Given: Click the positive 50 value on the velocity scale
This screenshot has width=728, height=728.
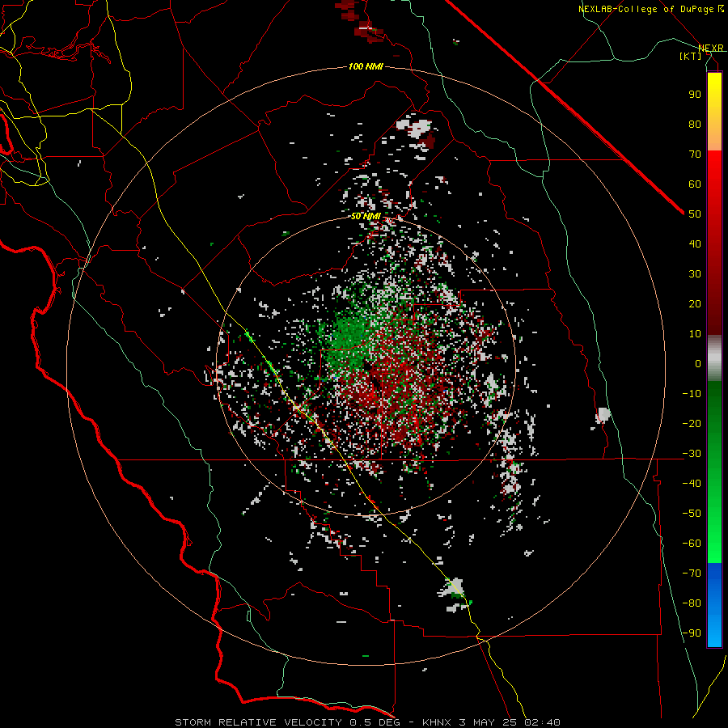Looking at the screenshot, I should [x=695, y=214].
